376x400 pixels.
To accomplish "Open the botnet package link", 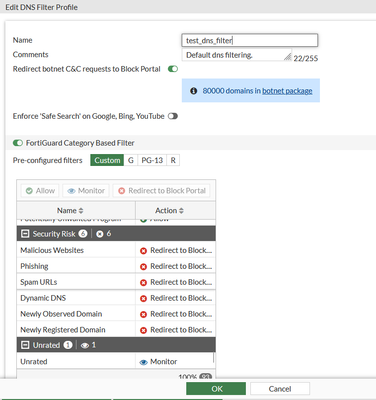I will point(287,91).
